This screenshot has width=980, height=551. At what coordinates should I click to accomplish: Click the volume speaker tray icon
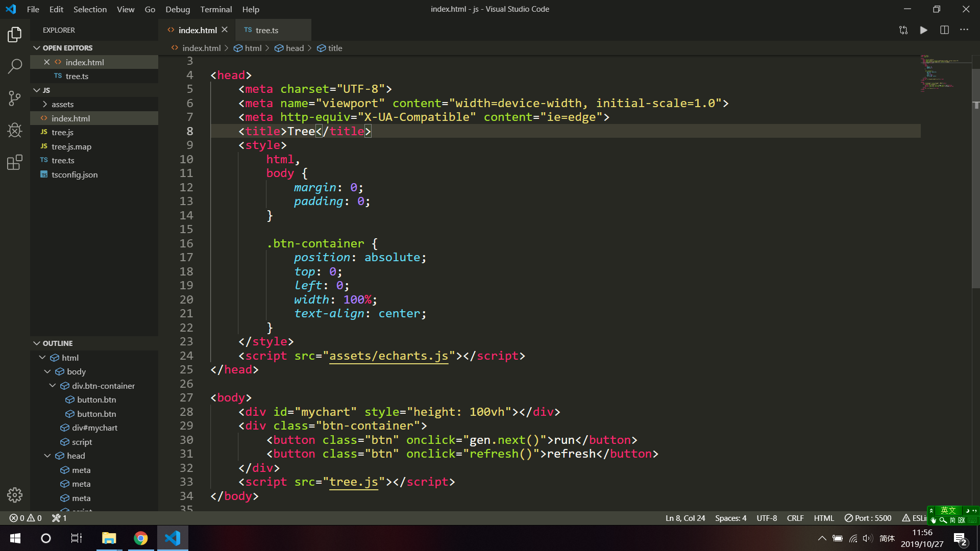pos(867,538)
